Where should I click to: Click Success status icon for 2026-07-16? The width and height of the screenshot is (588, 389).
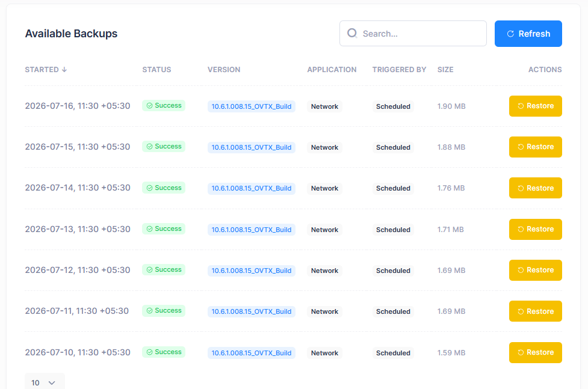pos(150,106)
